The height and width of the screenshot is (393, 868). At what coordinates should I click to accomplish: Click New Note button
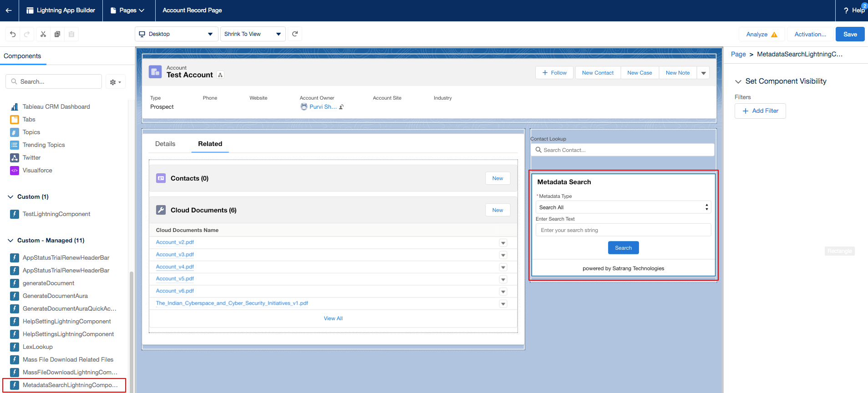[x=677, y=73]
